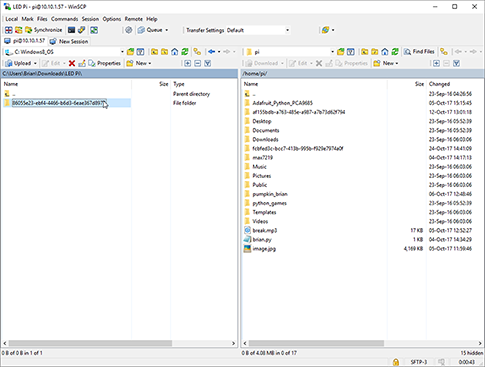Click the local panel Name column header

[x=66, y=84]
